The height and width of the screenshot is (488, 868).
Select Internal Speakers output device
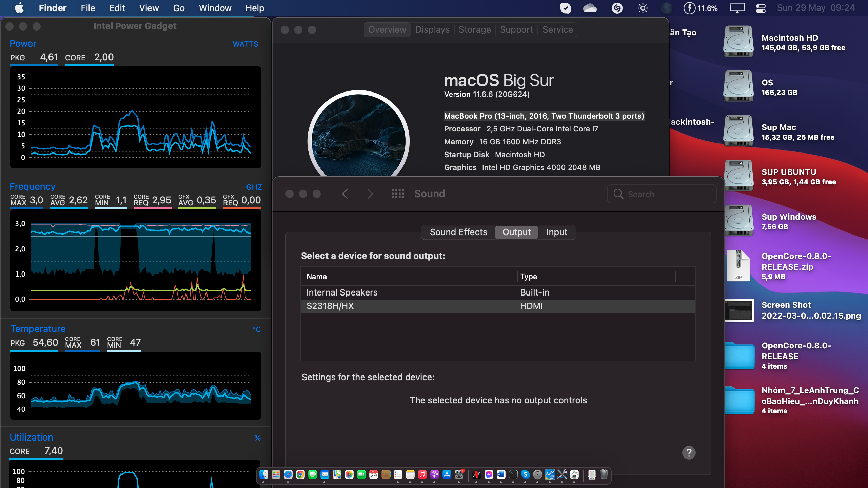(x=342, y=292)
